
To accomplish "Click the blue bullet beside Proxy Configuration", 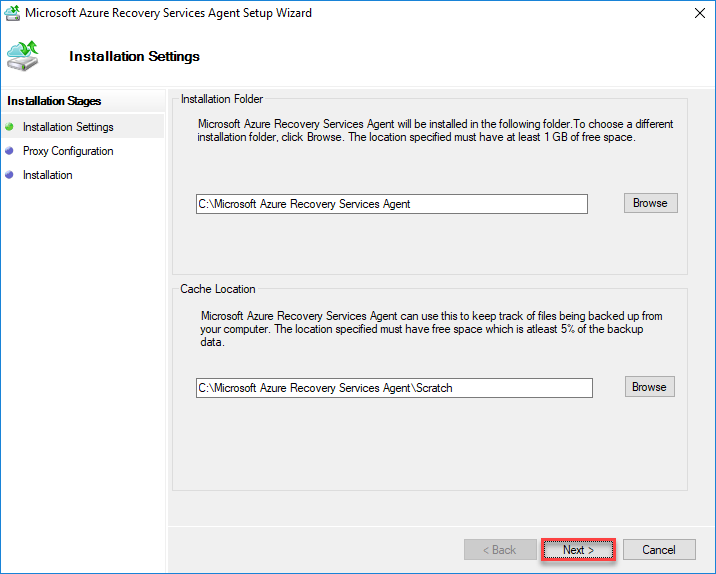I will (x=10, y=151).
